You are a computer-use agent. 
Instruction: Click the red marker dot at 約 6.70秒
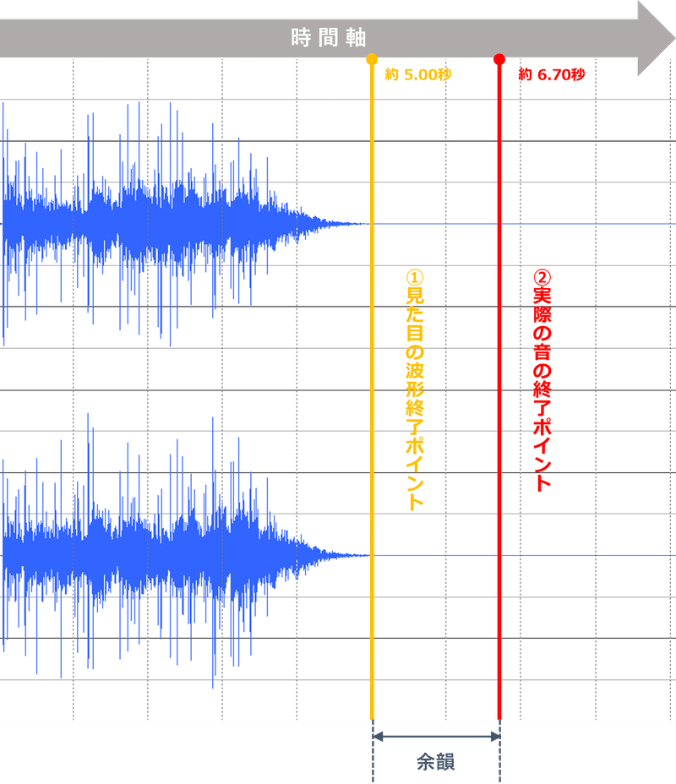499,59
